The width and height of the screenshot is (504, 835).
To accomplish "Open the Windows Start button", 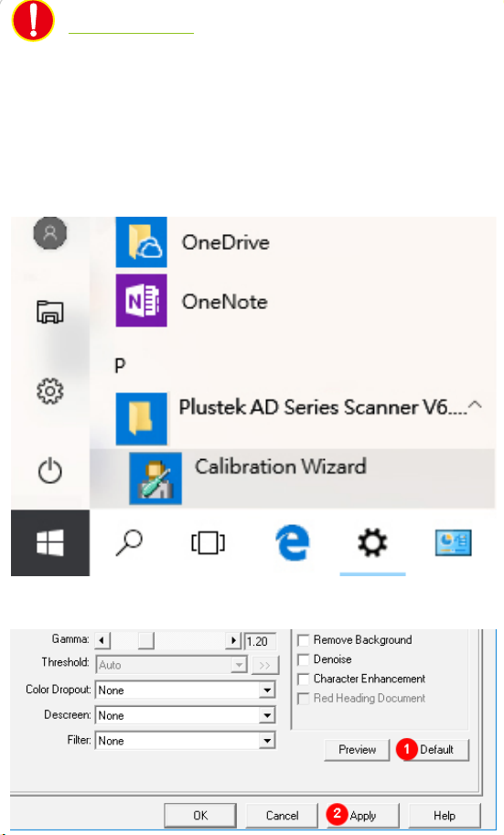I will tap(50, 542).
